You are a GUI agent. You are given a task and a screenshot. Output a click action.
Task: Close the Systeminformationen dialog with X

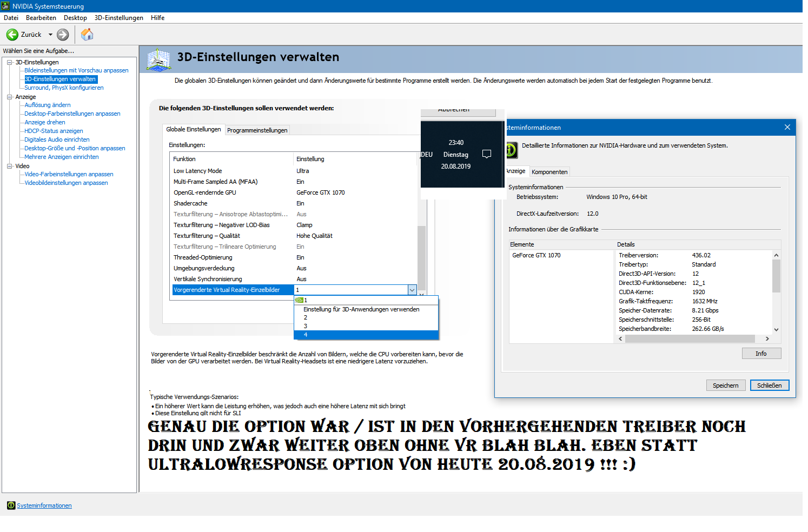click(787, 127)
